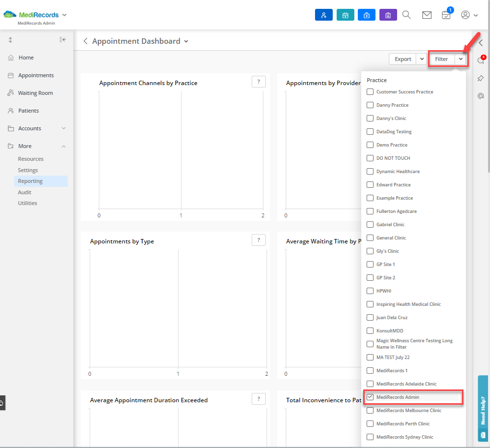Open help for Appointments by Type chart
This screenshot has width=490, height=448.
(259, 240)
